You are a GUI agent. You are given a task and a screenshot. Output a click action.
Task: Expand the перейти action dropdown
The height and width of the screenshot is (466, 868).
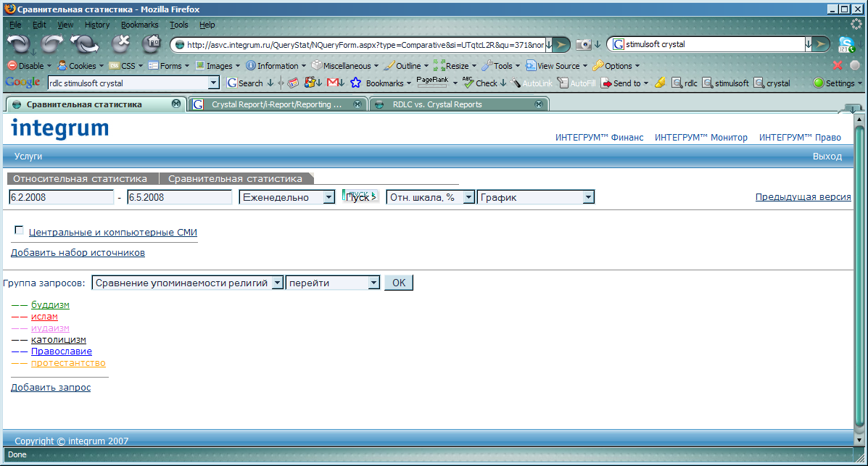pyautogui.click(x=373, y=283)
